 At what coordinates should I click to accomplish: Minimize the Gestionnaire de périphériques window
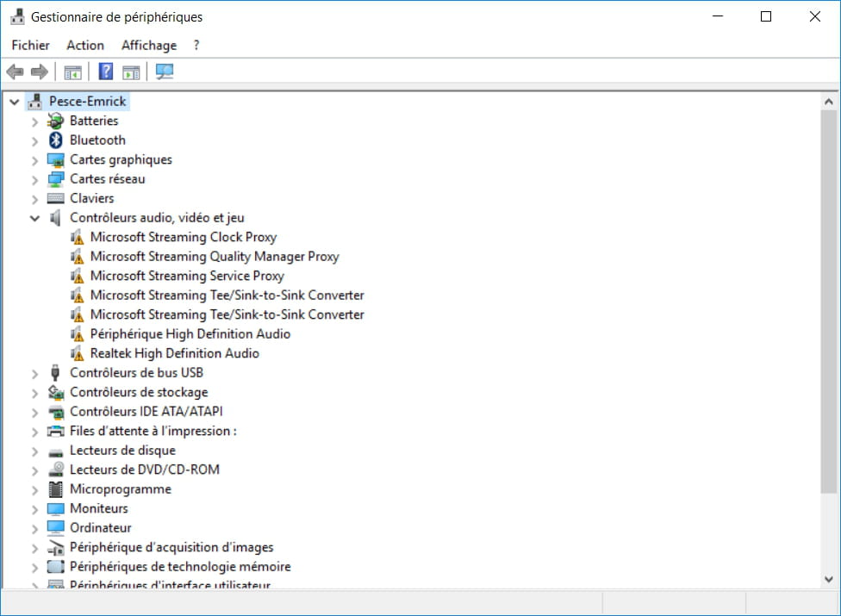click(718, 16)
